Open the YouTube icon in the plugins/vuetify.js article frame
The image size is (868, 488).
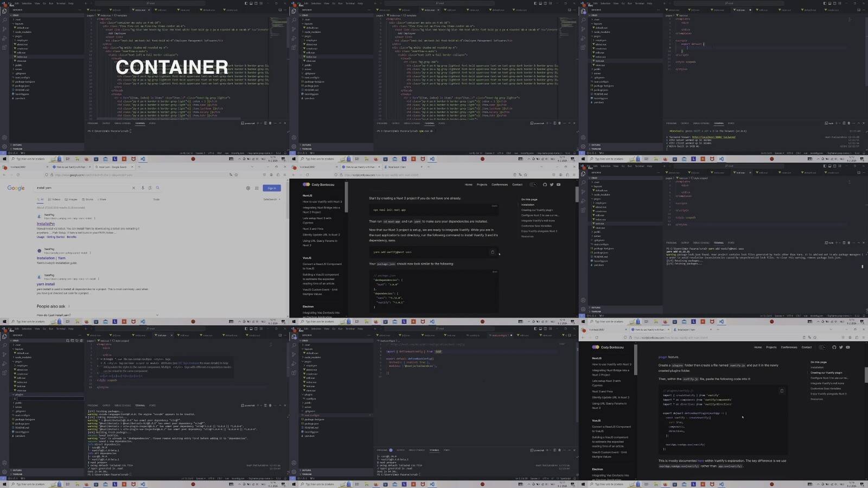[847, 347]
